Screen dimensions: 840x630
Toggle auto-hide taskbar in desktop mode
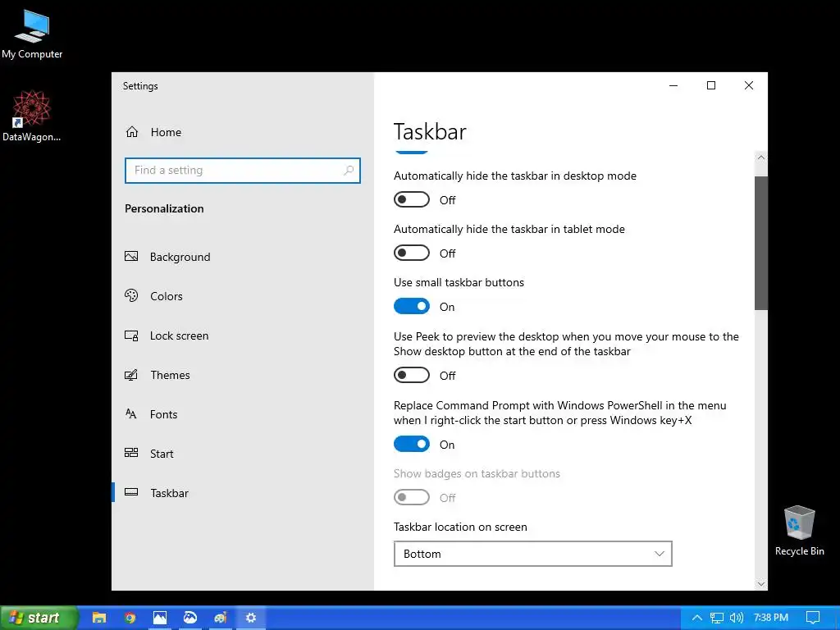412,200
